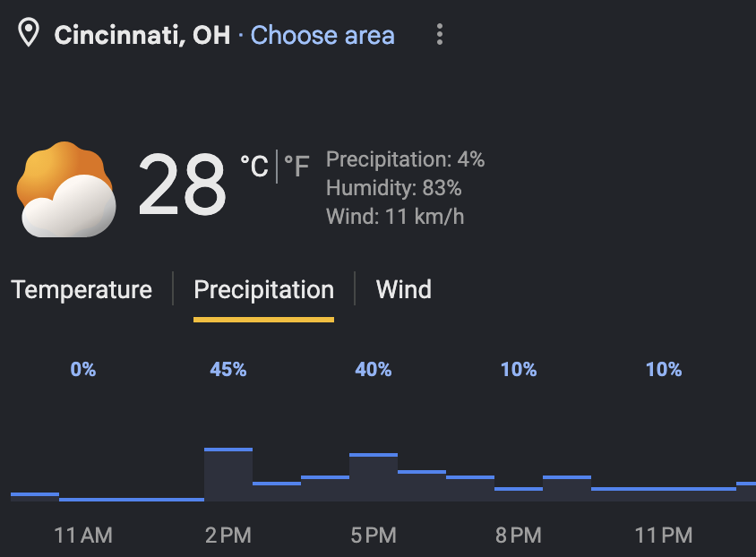
Task: Click the 0% precipitation value
Action: pos(83,370)
